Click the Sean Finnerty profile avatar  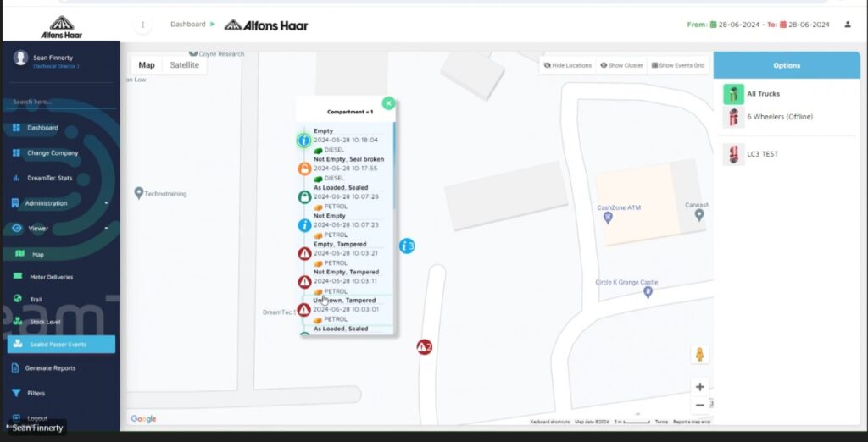click(21, 58)
